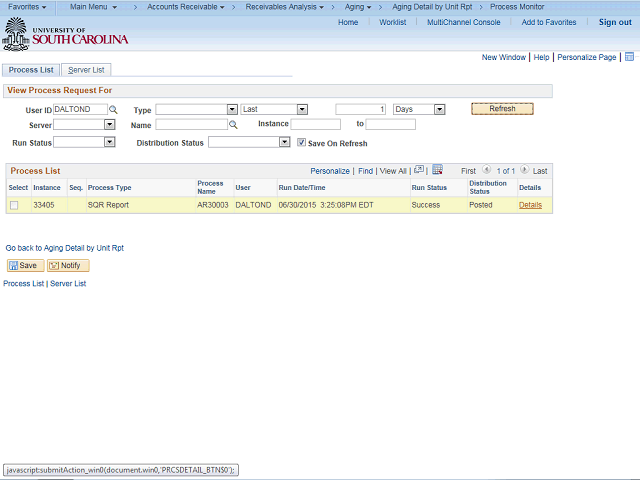640x480 pixels.
Task: Open the Main Menu dropdown
Action: [x=93, y=7]
